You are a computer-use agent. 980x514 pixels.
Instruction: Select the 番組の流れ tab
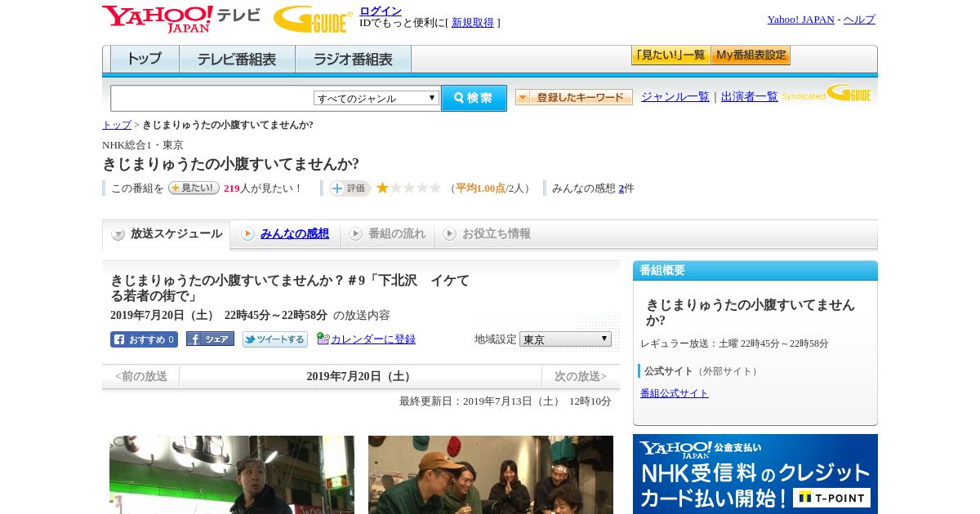[x=387, y=234]
